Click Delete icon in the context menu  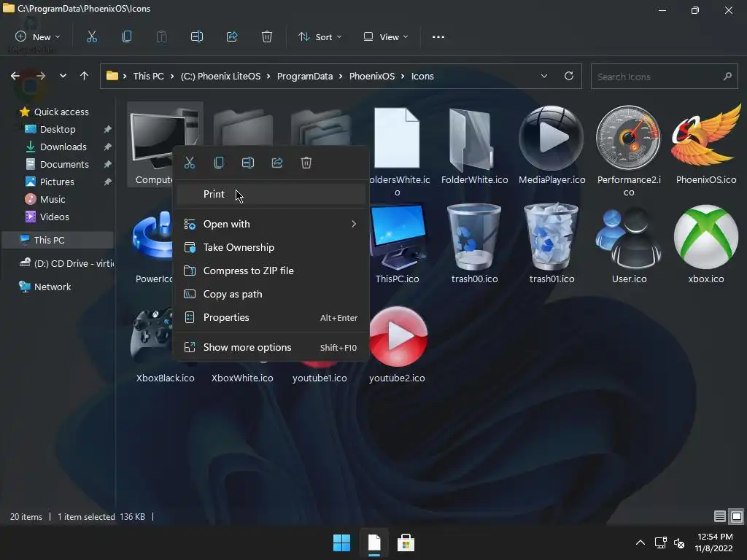click(306, 163)
